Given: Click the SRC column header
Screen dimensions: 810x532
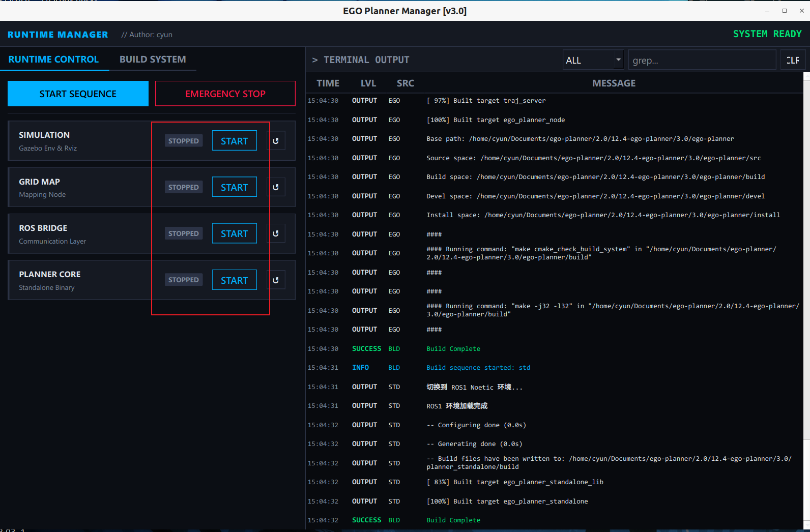Looking at the screenshot, I should (x=406, y=83).
